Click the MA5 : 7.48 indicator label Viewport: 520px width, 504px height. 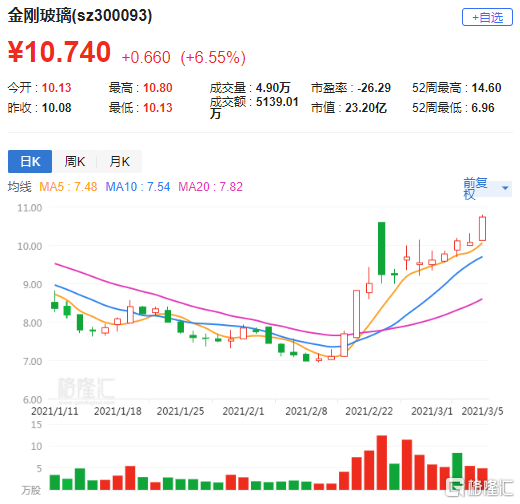[68, 187]
